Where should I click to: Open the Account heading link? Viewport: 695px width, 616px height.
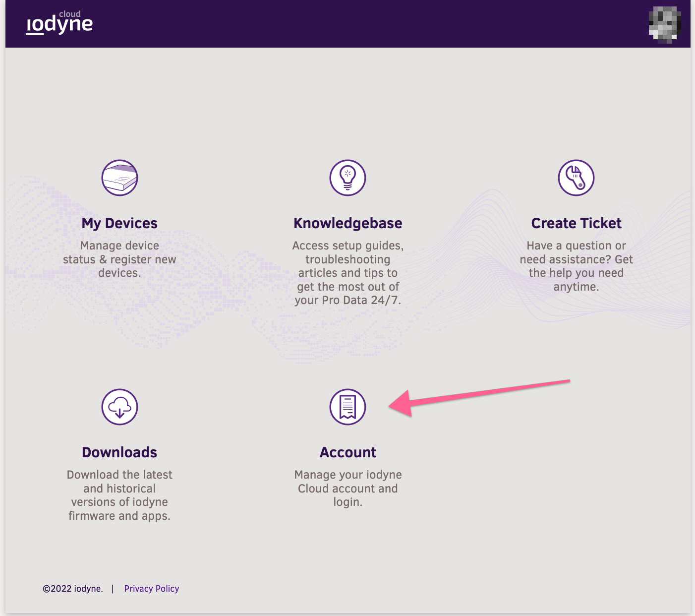[x=348, y=452]
